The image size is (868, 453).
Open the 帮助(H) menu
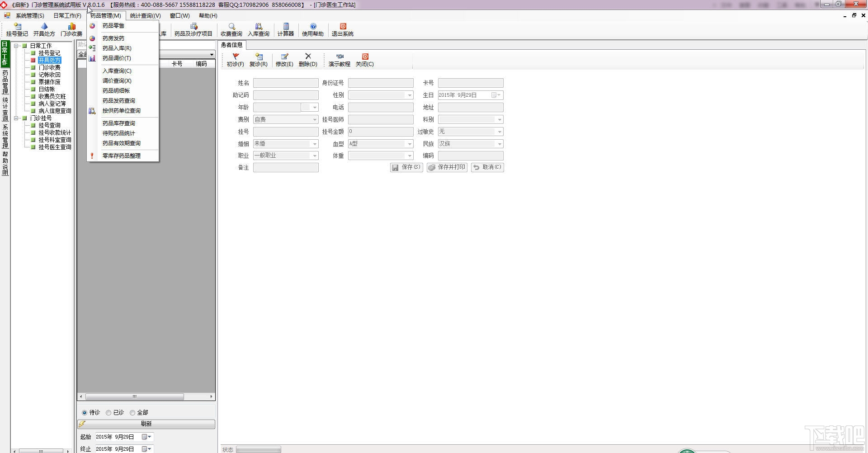point(208,16)
